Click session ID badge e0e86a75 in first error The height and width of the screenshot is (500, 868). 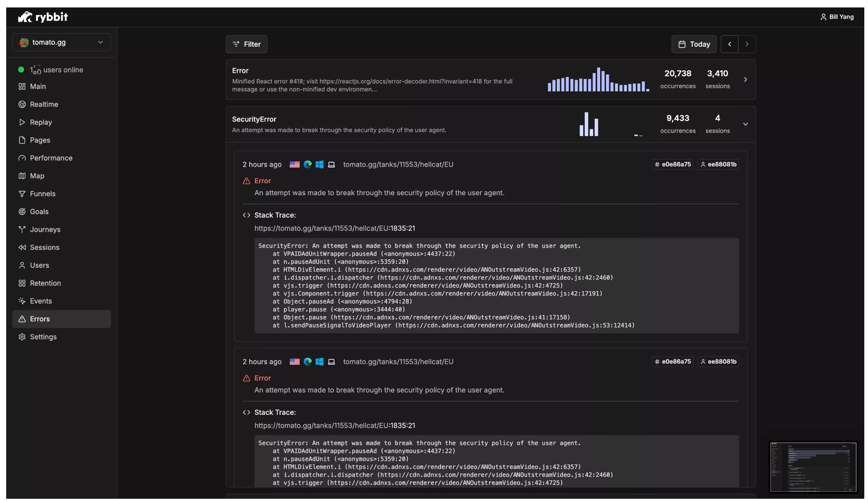[672, 164]
